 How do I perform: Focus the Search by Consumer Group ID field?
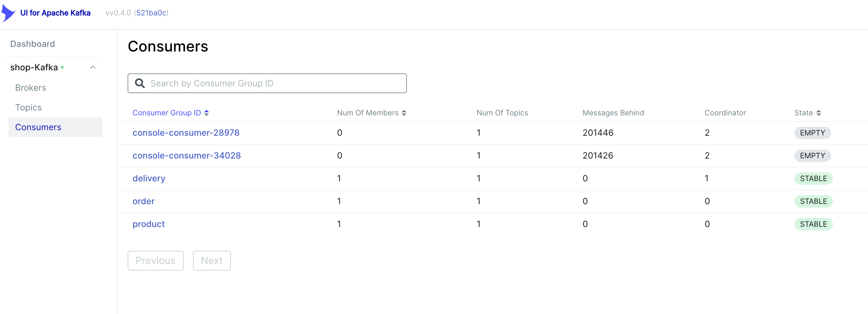click(x=267, y=83)
